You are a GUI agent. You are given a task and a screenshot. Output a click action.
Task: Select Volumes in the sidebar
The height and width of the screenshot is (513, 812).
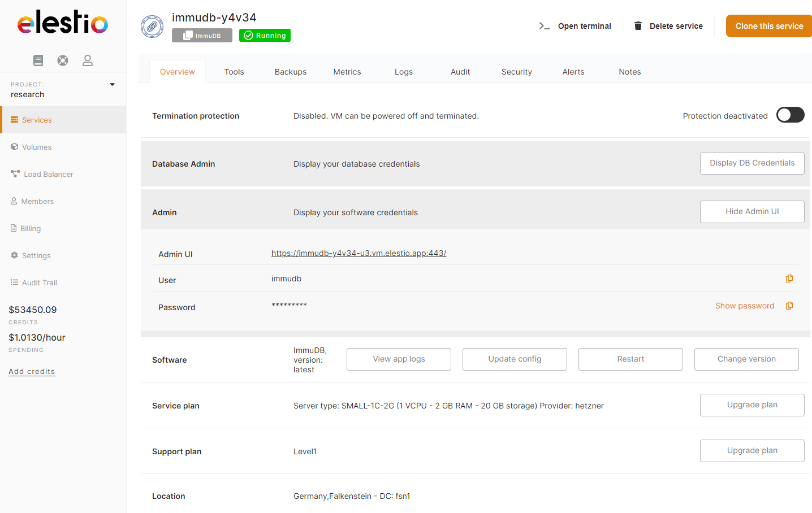coord(63,147)
